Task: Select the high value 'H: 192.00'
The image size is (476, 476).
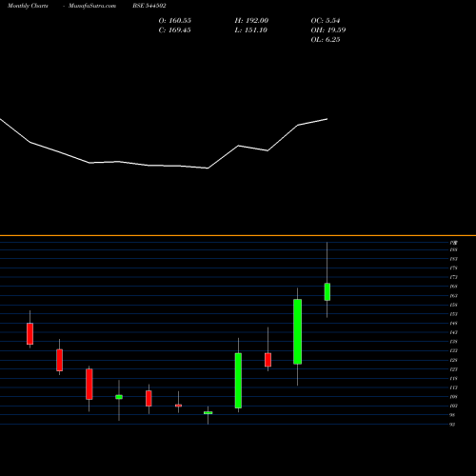Action: 251,21
